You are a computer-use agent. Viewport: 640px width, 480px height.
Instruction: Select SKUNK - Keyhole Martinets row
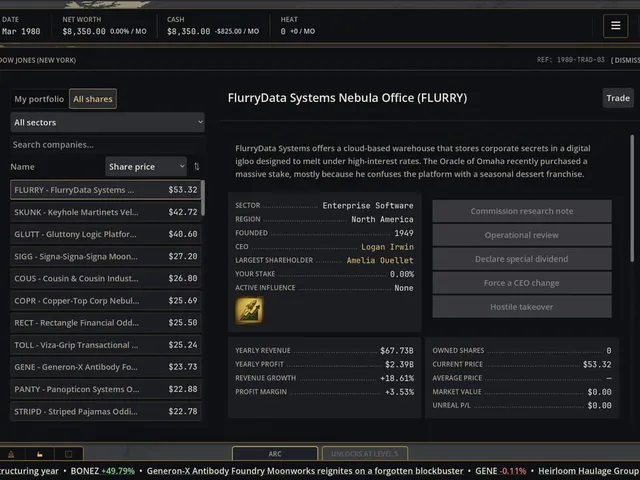(x=106, y=212)
